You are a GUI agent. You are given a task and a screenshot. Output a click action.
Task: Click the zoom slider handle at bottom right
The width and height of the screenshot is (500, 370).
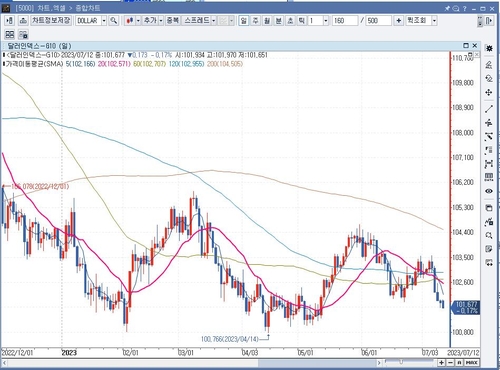pos(401,362)
